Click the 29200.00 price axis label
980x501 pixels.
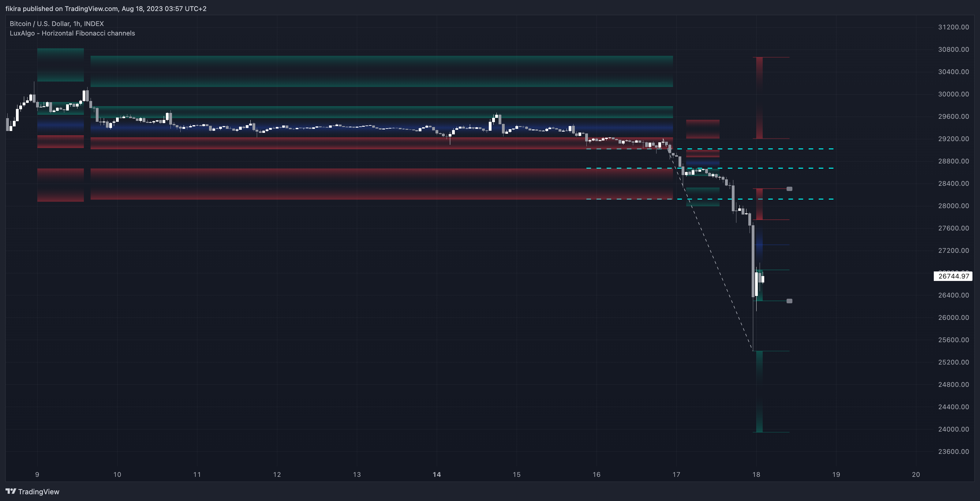point(953,139)
